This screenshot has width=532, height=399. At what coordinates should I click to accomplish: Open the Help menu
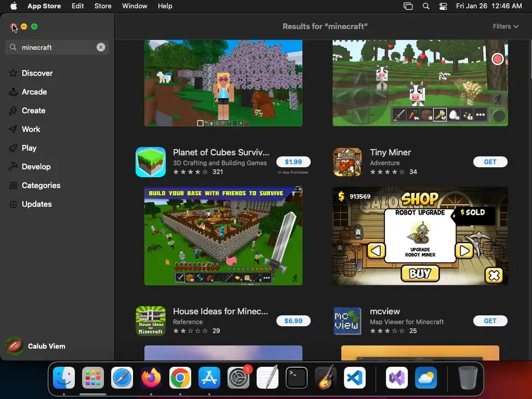(x=165, y=6)
